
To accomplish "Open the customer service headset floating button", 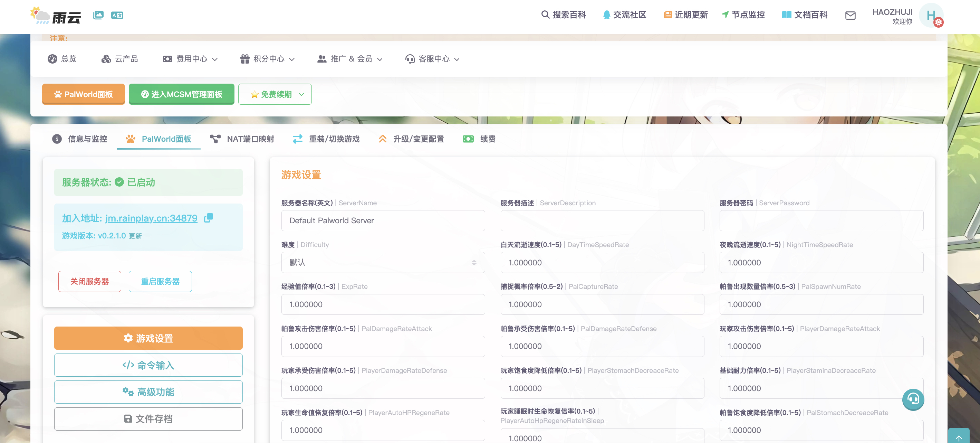I will pyautogui.click(x=913, y=399).
